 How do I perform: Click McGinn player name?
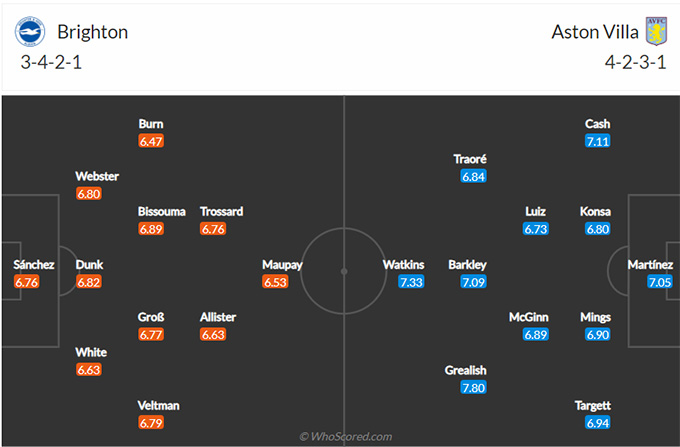click(529, 317)
